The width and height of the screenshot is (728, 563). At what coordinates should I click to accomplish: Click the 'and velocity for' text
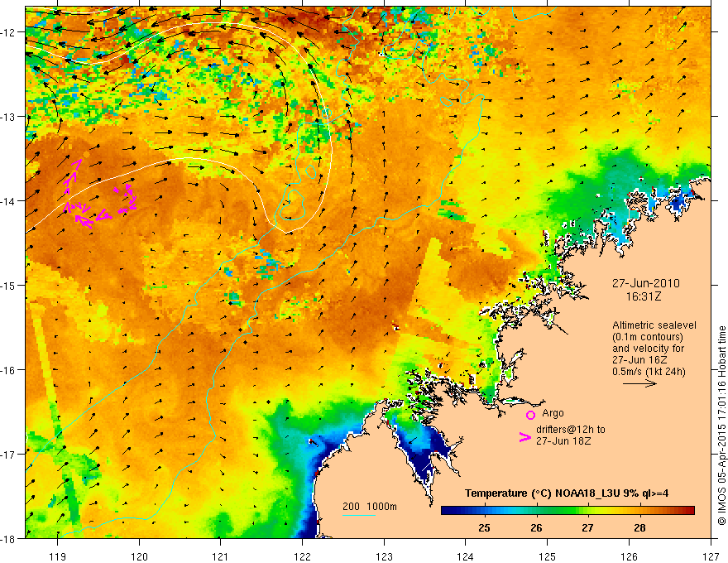[648, 349]
